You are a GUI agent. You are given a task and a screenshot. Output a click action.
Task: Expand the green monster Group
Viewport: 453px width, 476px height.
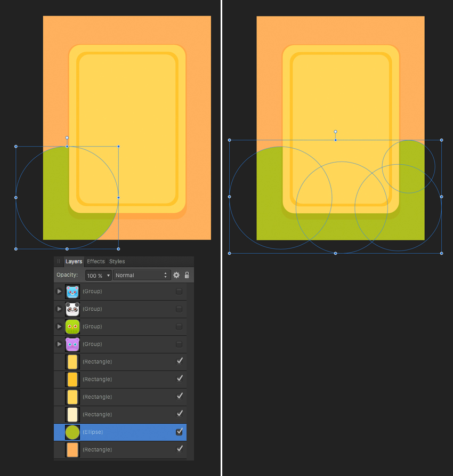tap(59, 327)
